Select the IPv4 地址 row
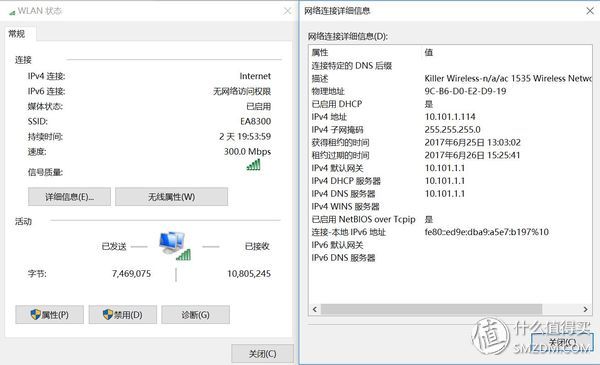600x365 pixels. pos(451,117)
